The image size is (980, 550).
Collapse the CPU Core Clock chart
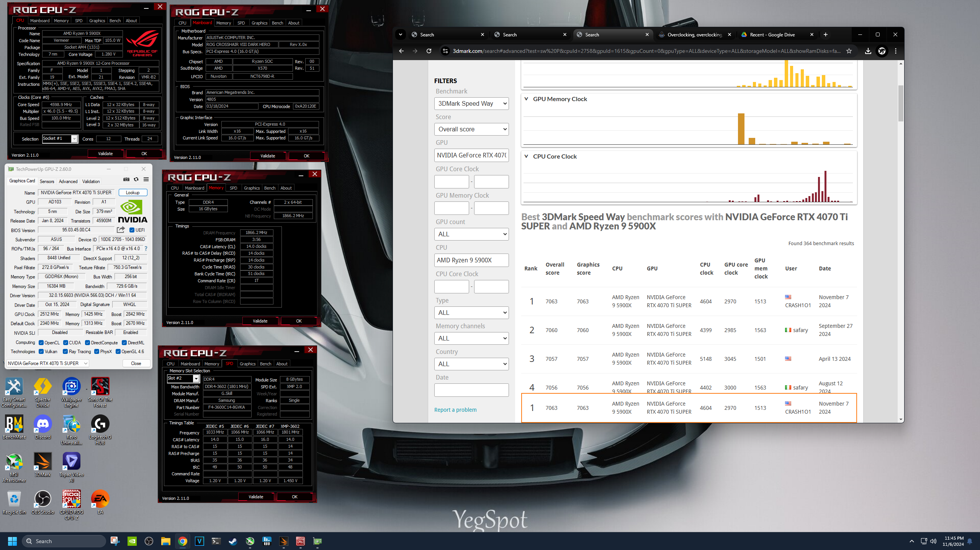(x=527, y=156)
